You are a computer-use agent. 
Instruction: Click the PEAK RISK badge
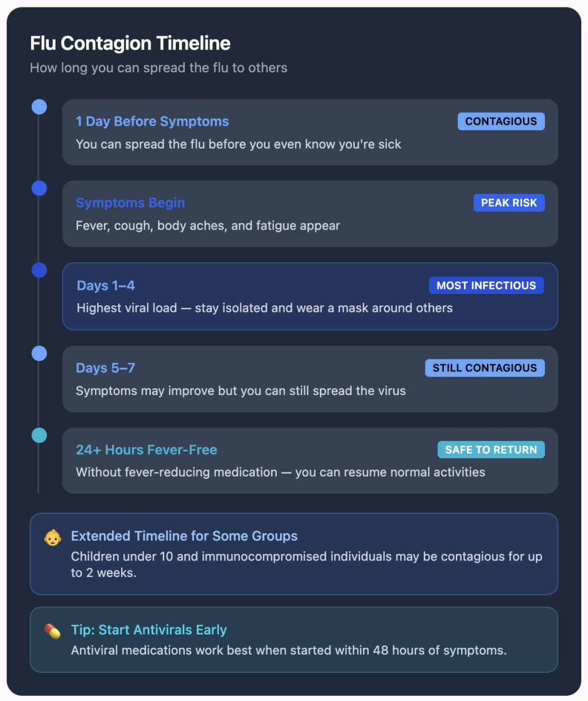click(509, 203)
